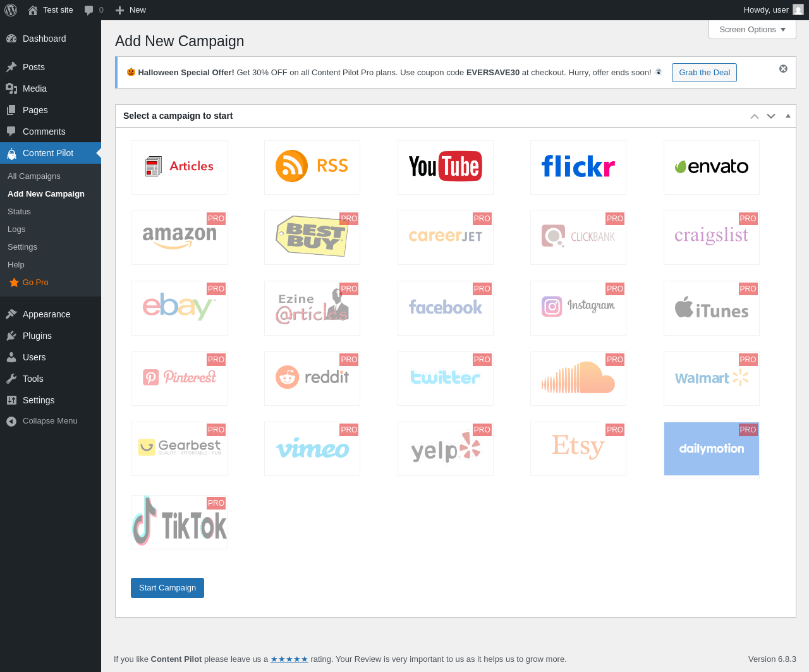Move campaign panel down with chevron
This screenshot has height=672, width=809.
click(771, 116)
